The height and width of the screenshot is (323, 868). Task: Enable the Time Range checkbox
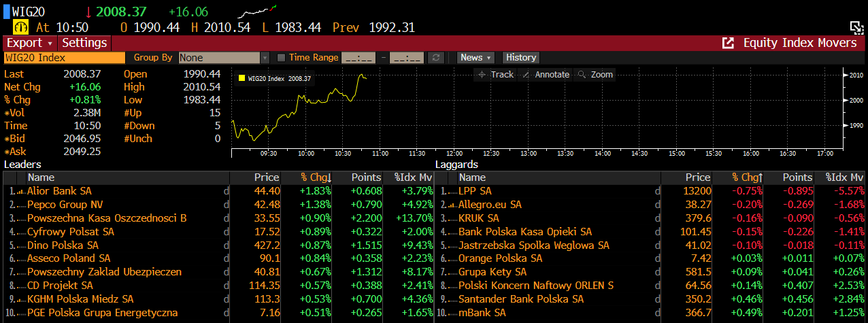coord(282,58)
